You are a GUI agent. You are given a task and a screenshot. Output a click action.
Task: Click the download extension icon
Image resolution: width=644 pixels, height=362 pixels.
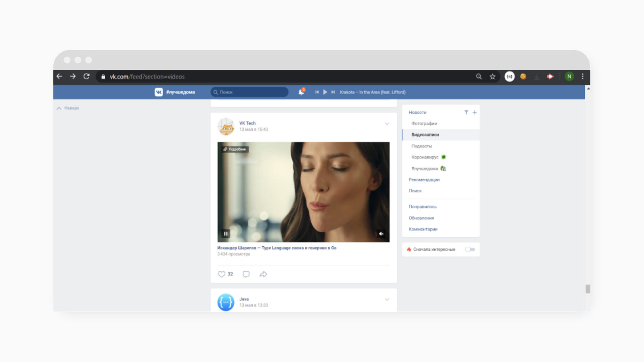tap(537, 77)
